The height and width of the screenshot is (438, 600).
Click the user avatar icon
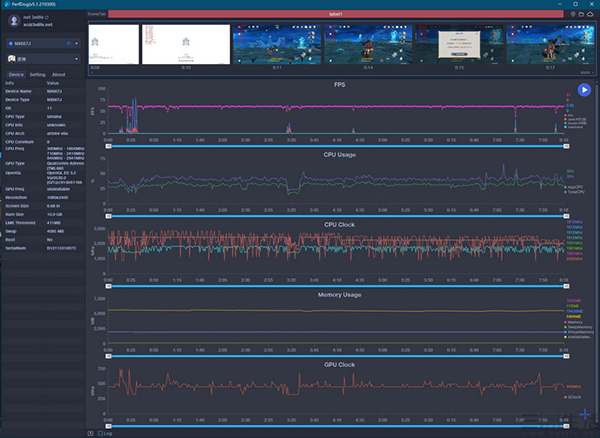(x=12, y=20)
